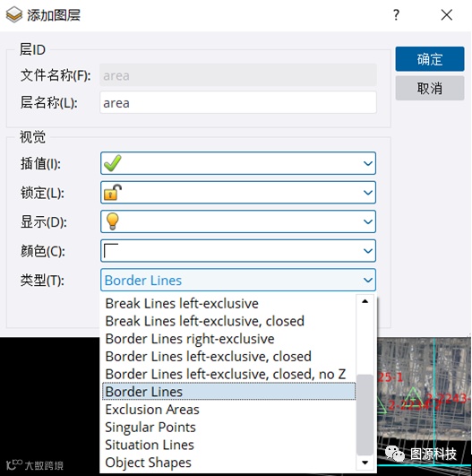Expand the 显示(D) display dropdown

pyautogui.click(x=238, y=221)
